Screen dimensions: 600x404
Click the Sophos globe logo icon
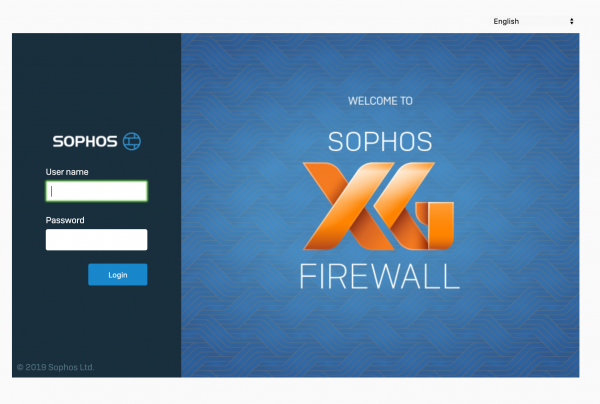tap(132, 141)
